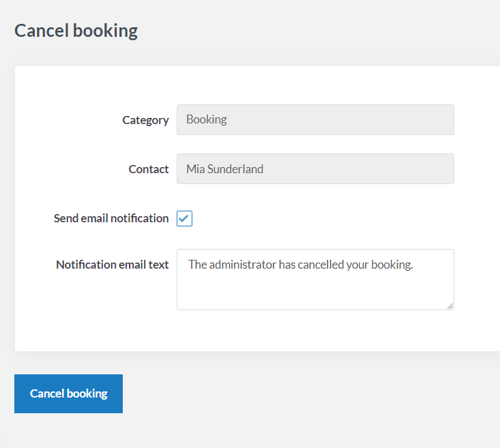This screenshot has width=500, height=448.
Task: Click the Notification email text label
Action: coord(112,265)
